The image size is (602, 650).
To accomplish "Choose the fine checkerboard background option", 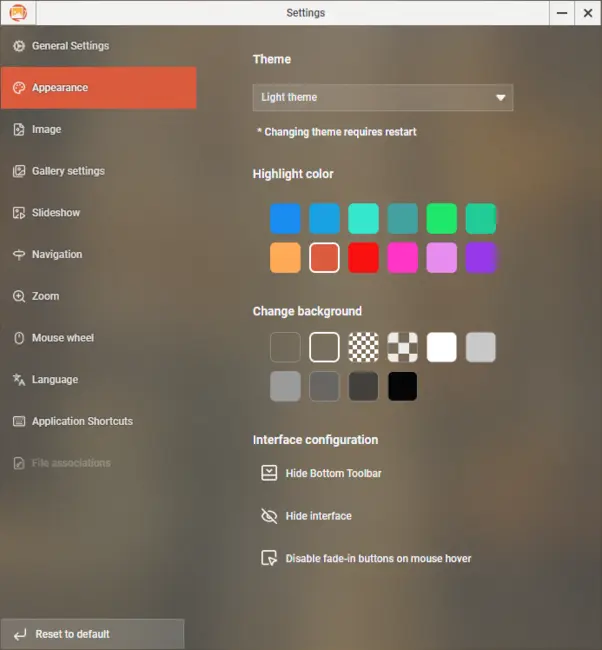I will pos(364,347).
